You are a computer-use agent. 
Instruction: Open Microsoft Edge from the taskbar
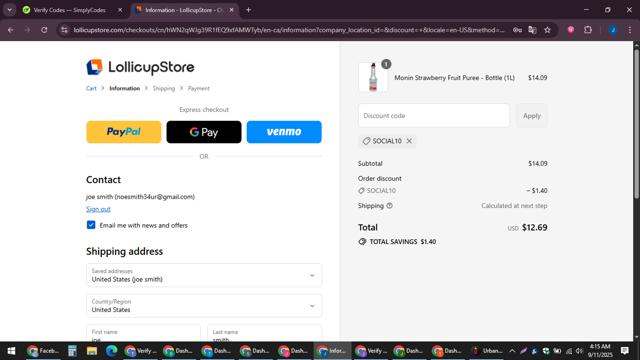pyautogui.click(x=111, y=351)
